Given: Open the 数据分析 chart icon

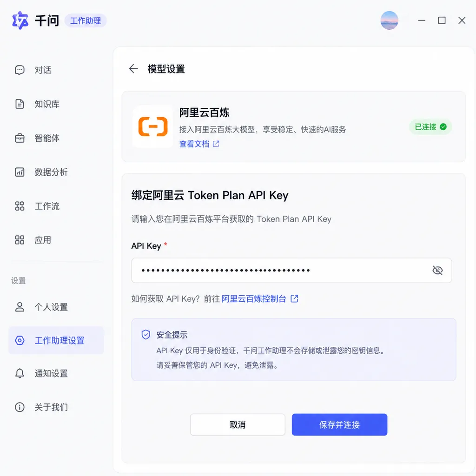Looking at the screenshot, I should 20,172.
